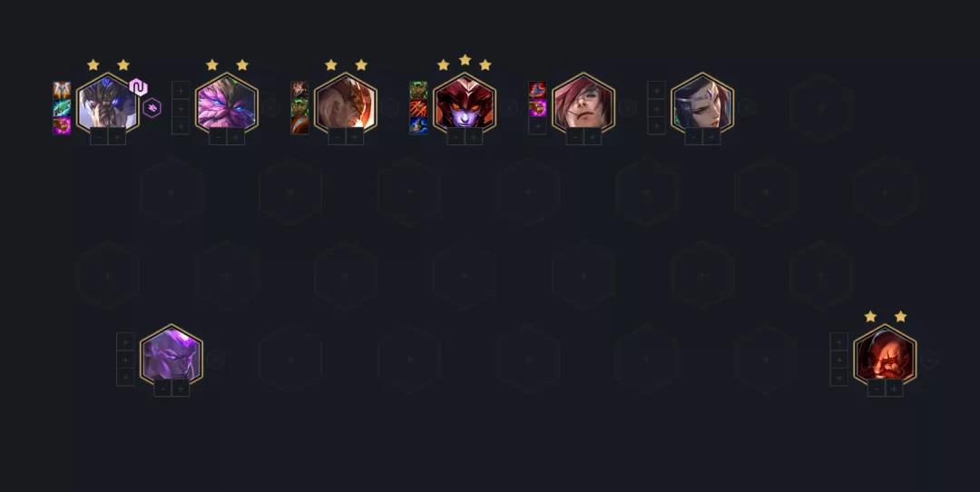Click minus stepper under the red-bearded champion
Viewport: 980px width, 492px height.
pos(877,389)
